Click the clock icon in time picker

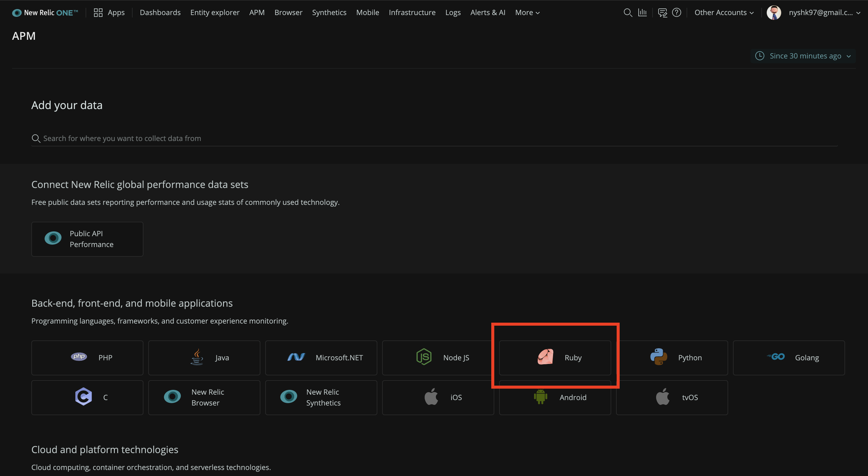tap(759, 56)
